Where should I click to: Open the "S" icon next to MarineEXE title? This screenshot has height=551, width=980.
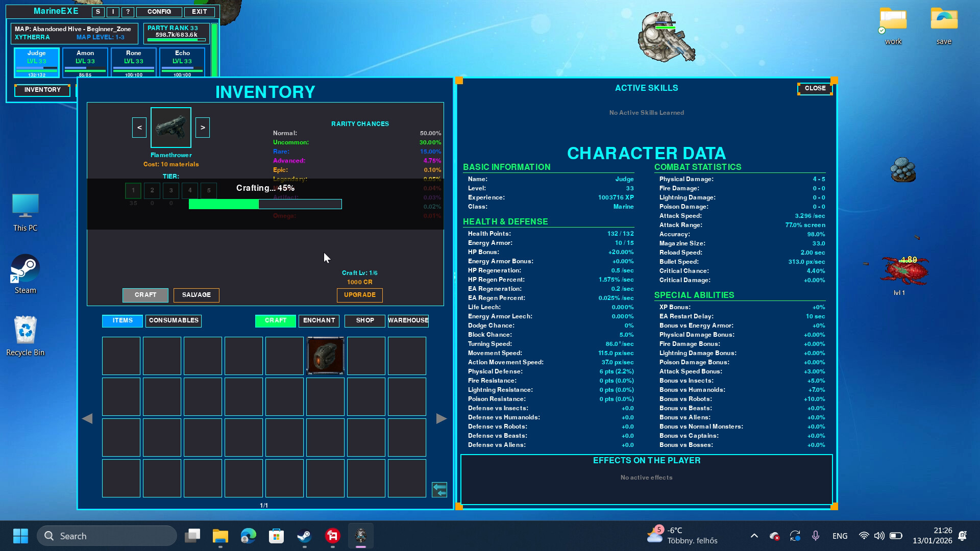[x=97, y=11]
